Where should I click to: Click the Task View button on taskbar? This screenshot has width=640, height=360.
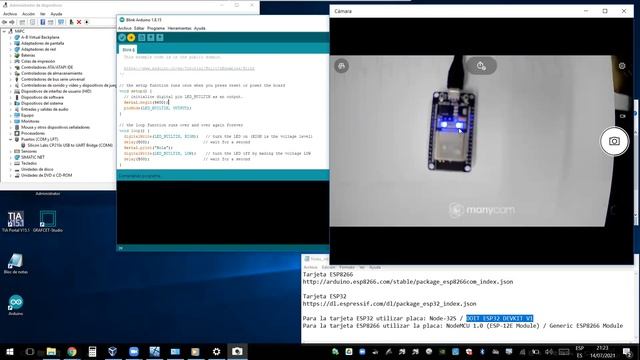[30, 351]
